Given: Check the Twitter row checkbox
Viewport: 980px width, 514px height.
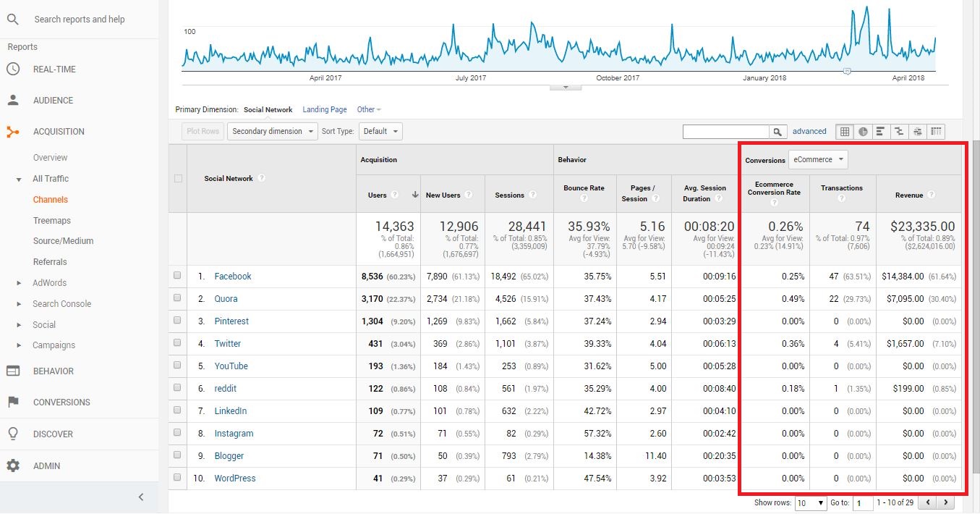Looking at the screenshot, I should [178, 343].
